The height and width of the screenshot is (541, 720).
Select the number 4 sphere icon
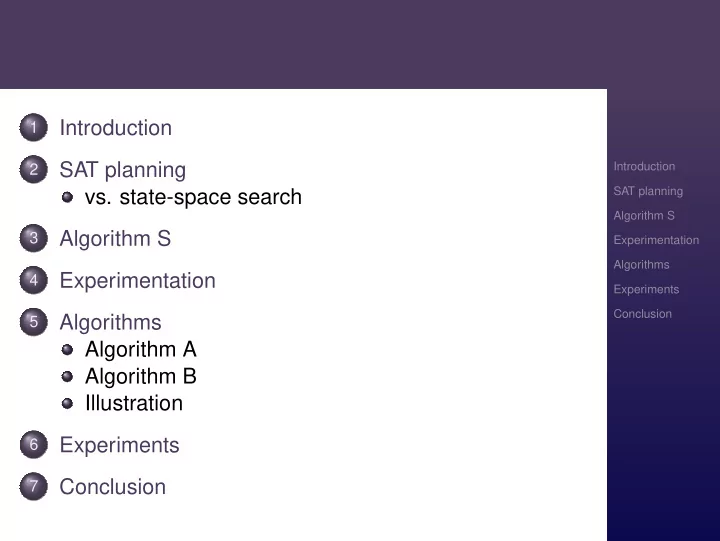click(x=34, y=280)
